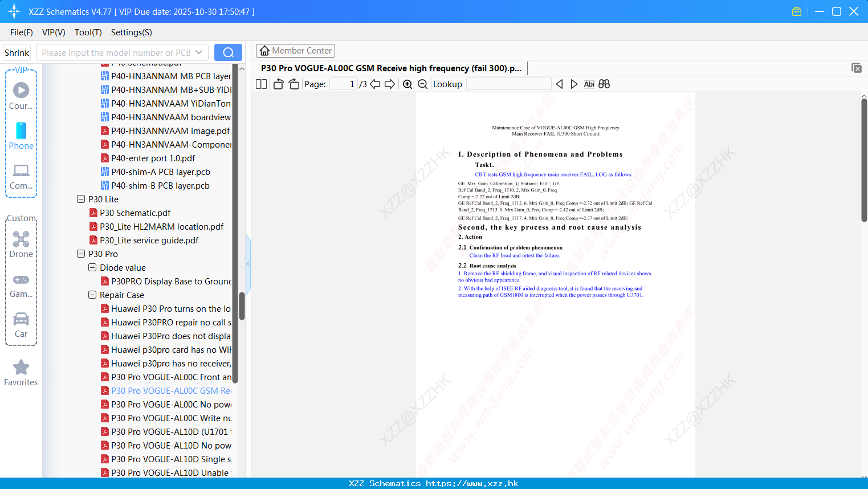
Task: Open Car category
Action: (x=21, y=324)
